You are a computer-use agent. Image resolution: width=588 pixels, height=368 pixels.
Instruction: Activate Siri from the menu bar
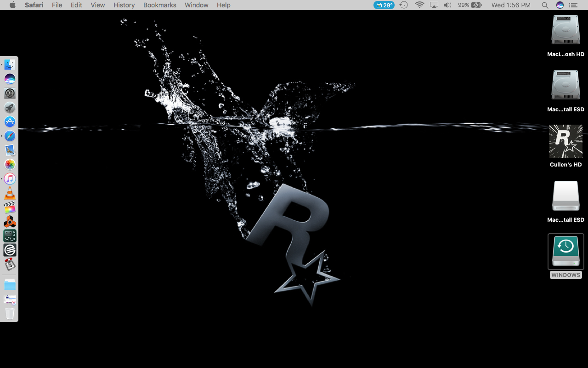(560, 5)
